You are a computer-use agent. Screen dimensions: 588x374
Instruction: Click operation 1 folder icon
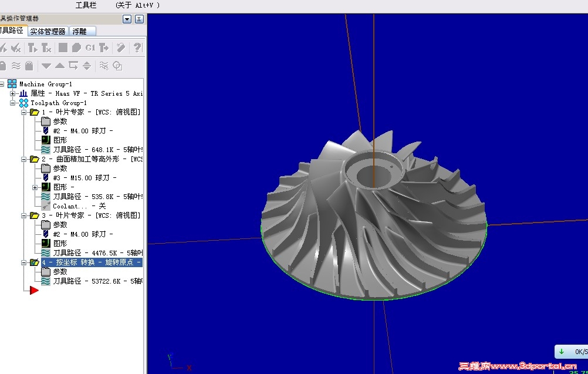point(35,112)
